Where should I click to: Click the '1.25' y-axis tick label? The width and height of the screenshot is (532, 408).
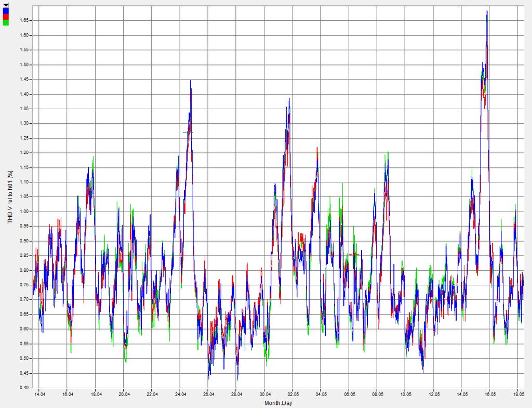tap(25, 138)
